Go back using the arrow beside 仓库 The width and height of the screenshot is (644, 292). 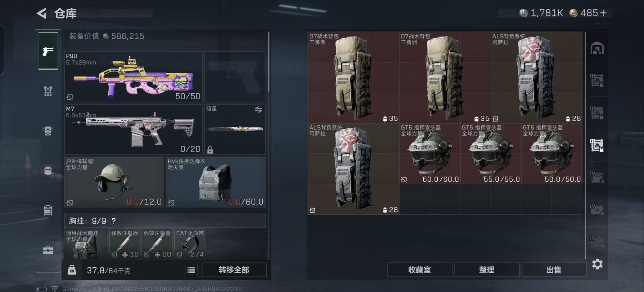(42, 13)
